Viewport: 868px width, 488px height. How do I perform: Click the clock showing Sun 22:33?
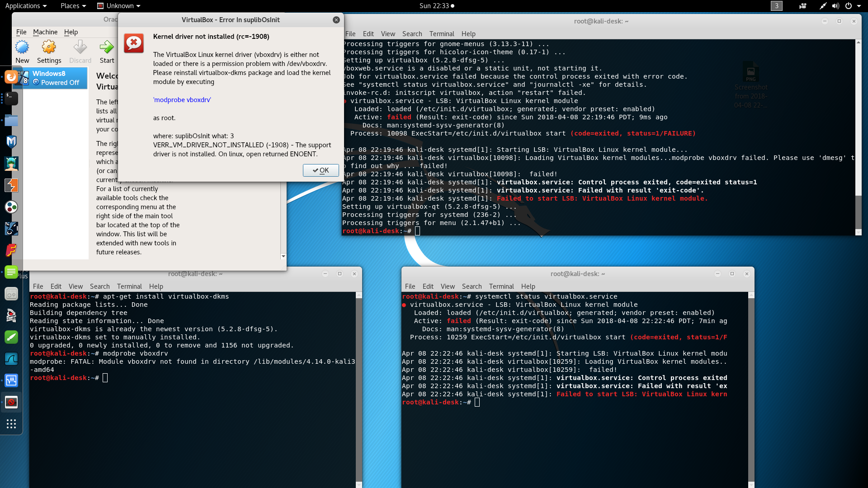(x=434, y=6)
